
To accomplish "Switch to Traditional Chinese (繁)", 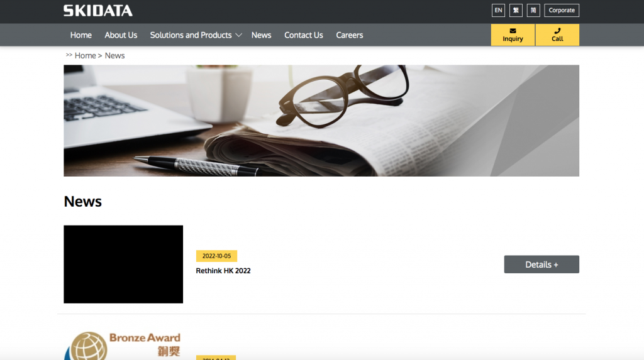I will (x=516, y=10).
